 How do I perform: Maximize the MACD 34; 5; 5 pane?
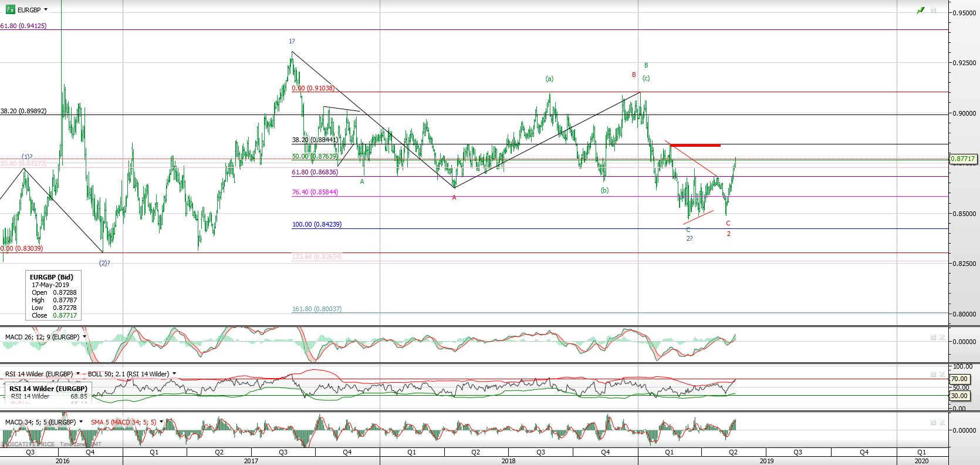coord(933,423)
